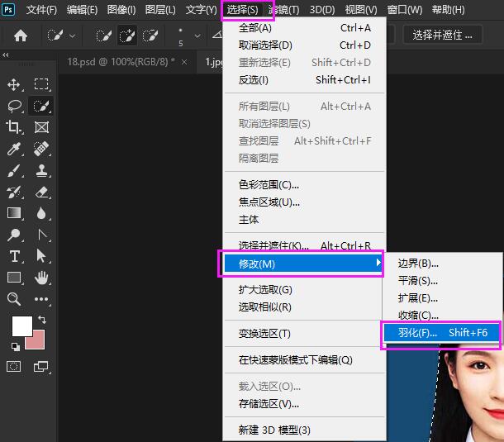This screenshot has width=504, height=442.
Task: Open the brush size picker dropdown
Action: [x=197, y=36]
